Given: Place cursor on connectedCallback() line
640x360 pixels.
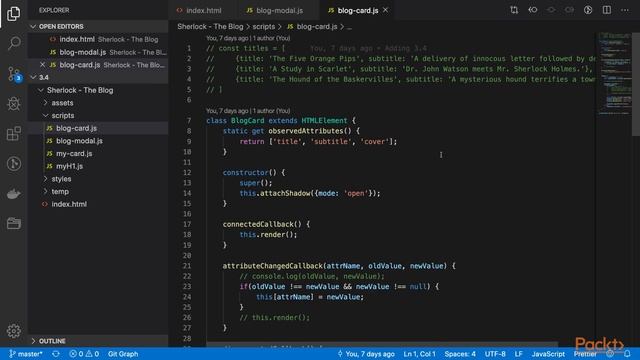Looking at the screenshot, I should pyautogui.click(x=266, y=224).
